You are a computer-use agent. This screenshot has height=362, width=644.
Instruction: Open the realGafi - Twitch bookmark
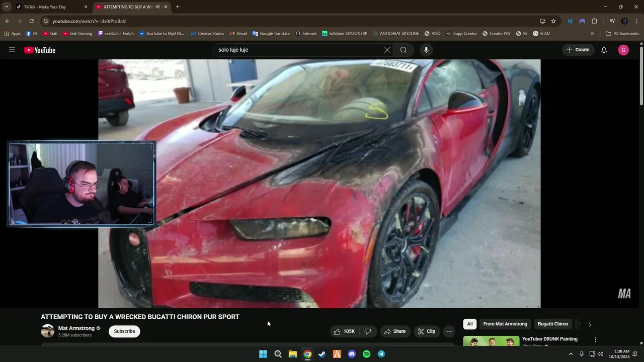[x=116, y=34]
